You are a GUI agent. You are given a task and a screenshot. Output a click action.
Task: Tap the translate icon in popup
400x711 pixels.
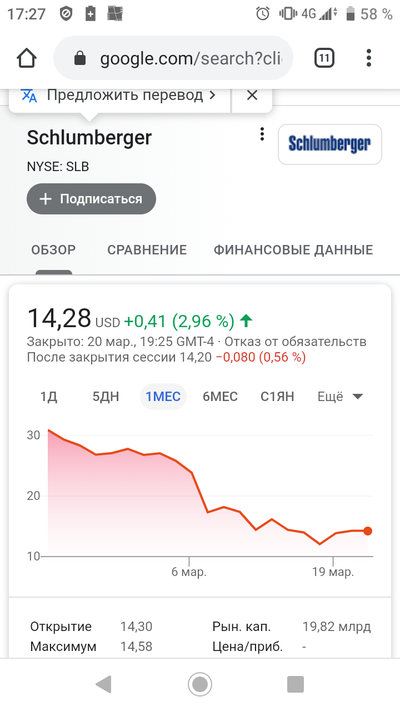pyautogui.click(x=29, y=96)
